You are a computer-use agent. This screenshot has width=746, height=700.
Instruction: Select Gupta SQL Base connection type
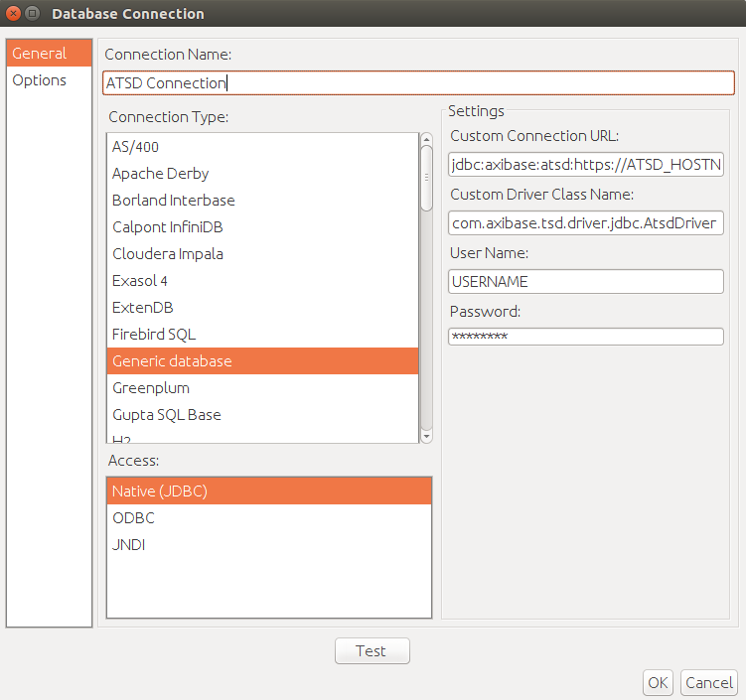pyautogui.click(x=262, y=415)
